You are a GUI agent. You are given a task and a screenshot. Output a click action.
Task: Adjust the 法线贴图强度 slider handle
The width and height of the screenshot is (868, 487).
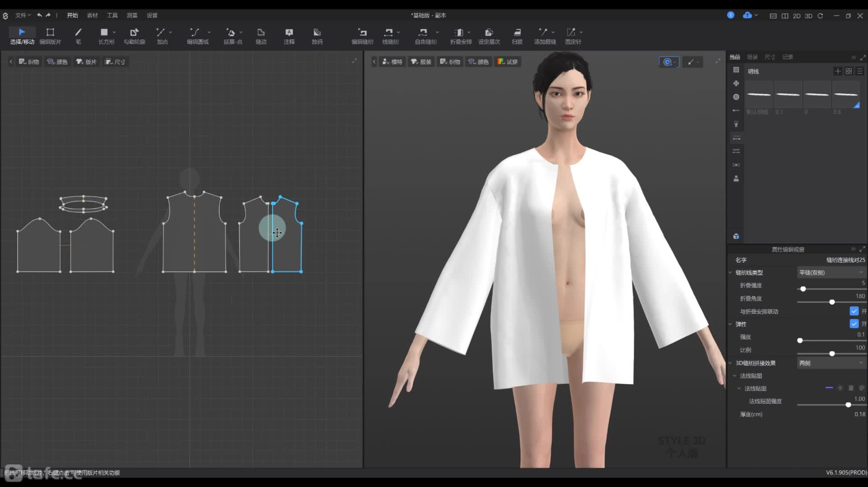pos(848,405)
